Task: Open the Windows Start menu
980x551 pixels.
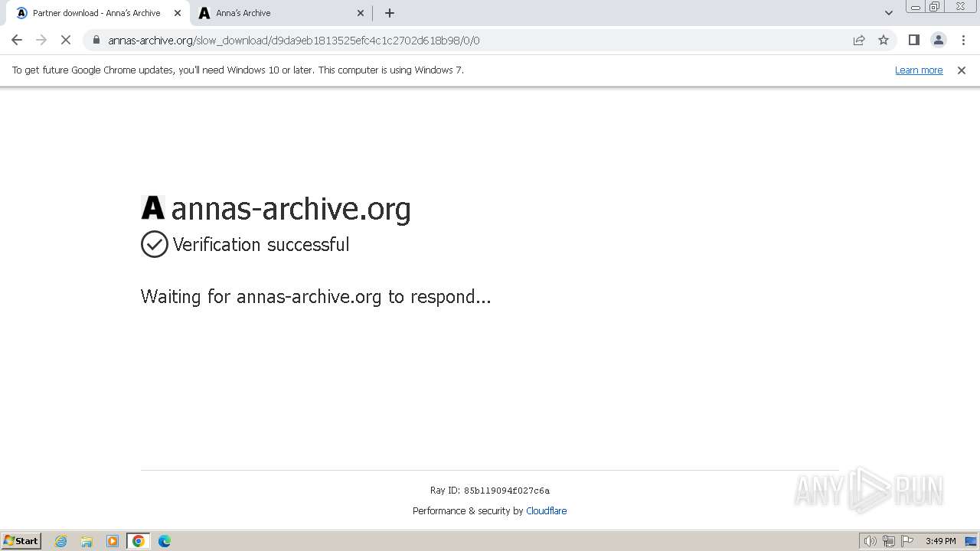Action: [21, 541]
